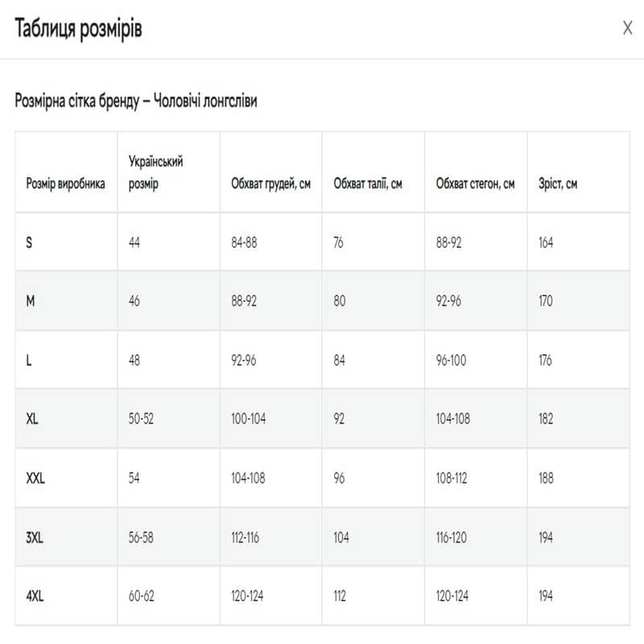Screen dimensions: 644x644
Task: Click the Обхват талії column header
Action: pyautogui.click(x=368, y=184)
